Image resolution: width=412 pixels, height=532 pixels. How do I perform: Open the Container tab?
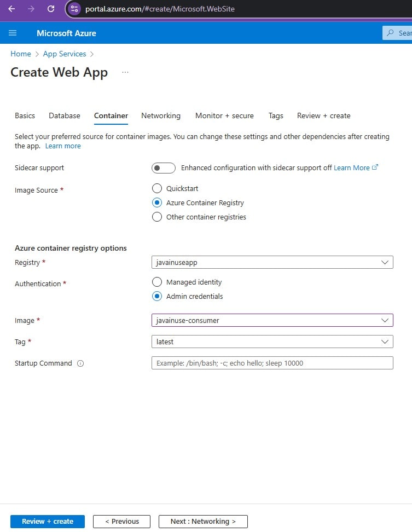coord(111,115)
